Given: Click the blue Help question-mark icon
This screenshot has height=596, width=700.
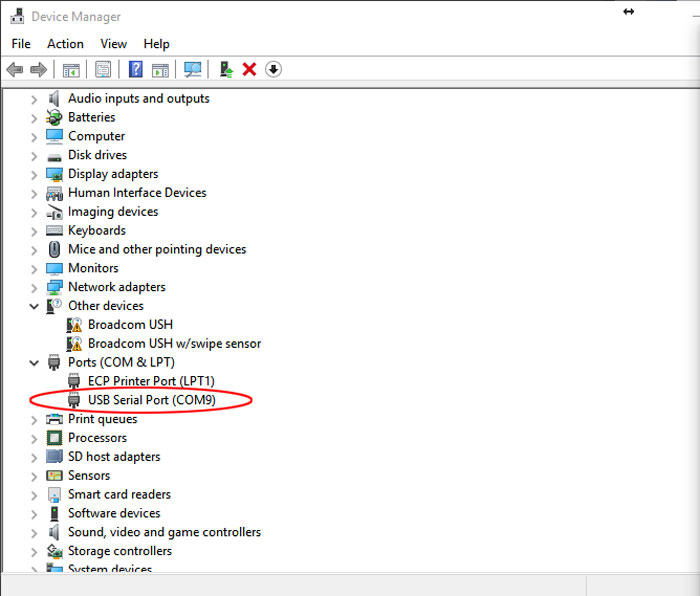Looking at the screenshot, I should point(136,70).
